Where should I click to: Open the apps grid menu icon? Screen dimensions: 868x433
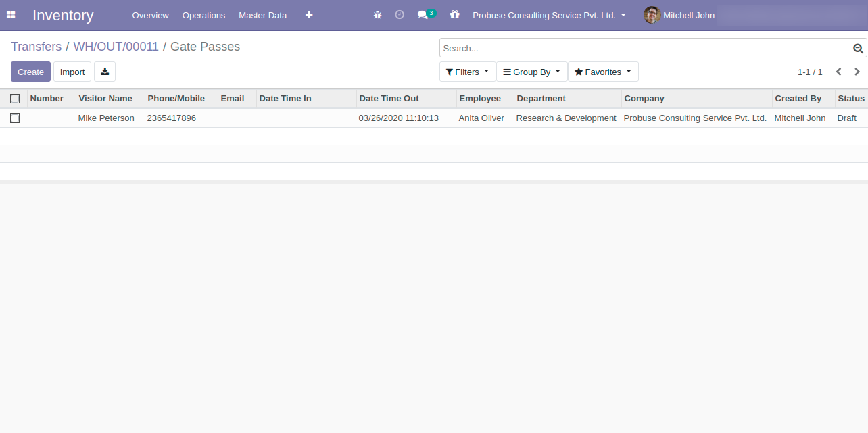click(x=11, y=15)
